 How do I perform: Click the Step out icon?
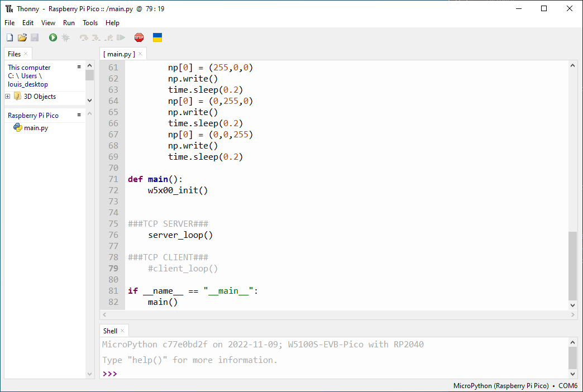108,37
